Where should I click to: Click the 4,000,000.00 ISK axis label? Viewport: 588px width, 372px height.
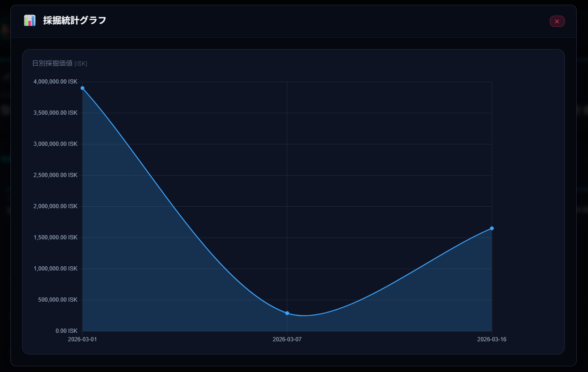[55, 82]
